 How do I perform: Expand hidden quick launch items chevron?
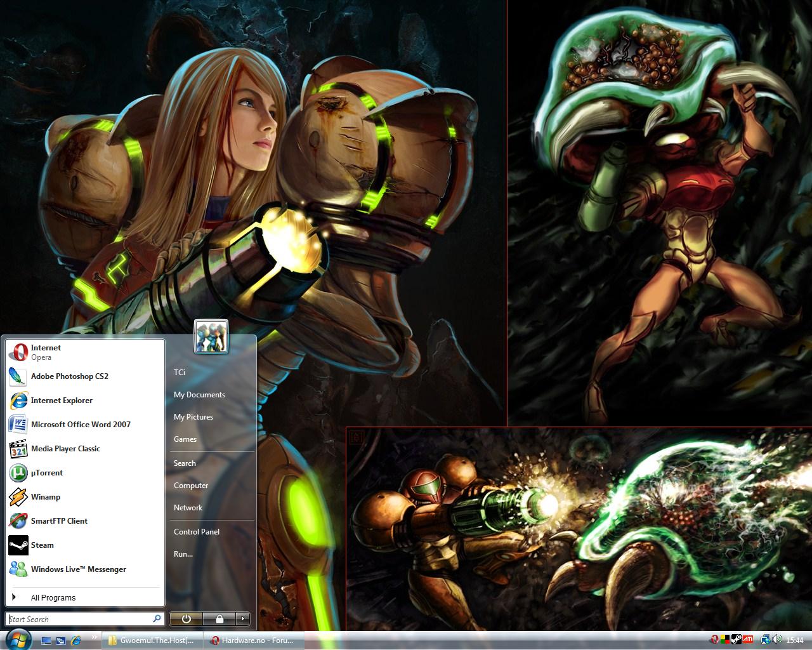(x=95, y=637)
